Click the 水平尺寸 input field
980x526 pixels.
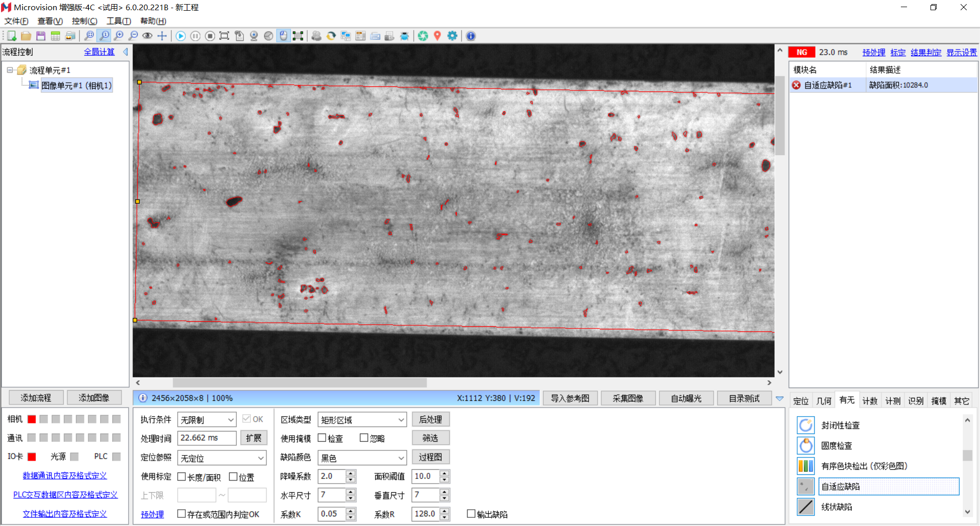(x=332, y=495)
